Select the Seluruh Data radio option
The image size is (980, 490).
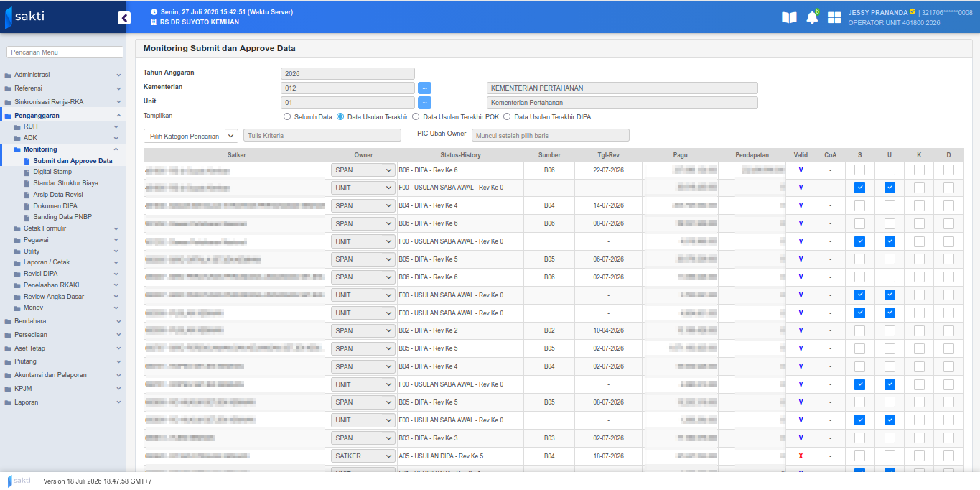[287, 116]
